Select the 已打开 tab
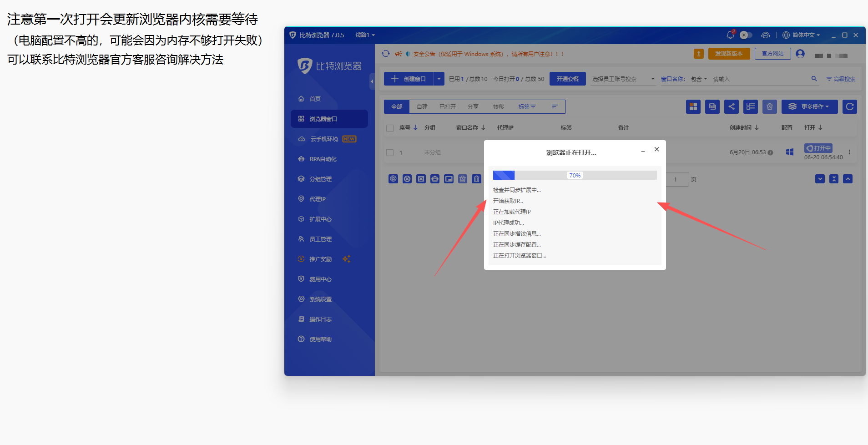The width and height of the screenshot is (868, 445). pyautogui.click(x=448, y=106)
